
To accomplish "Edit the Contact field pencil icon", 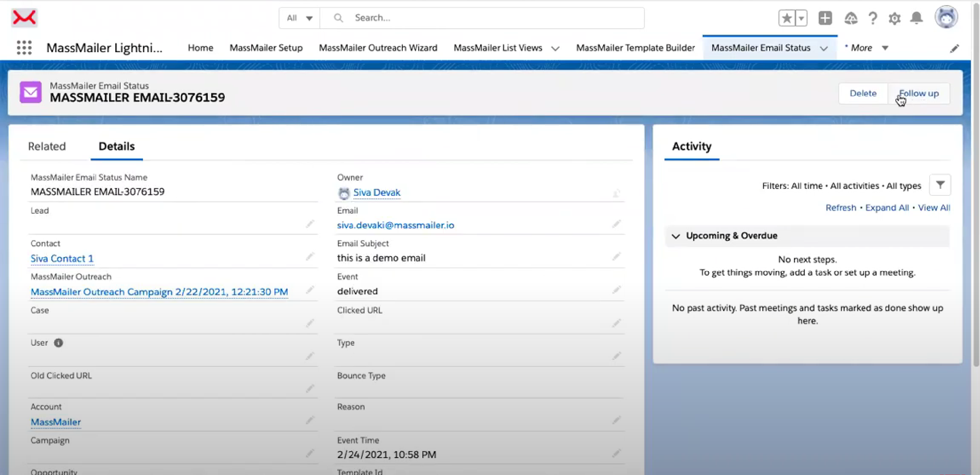I will pos(310,257).
